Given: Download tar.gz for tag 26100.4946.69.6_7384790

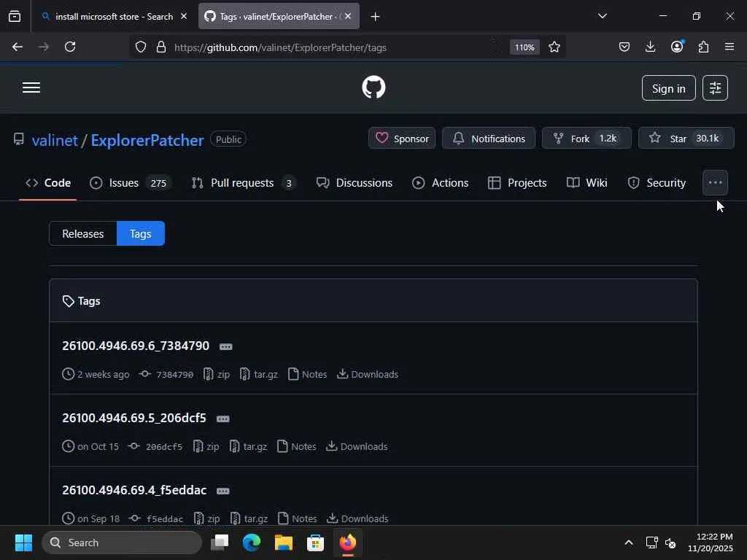Looking at the screenshot, I should [x=259, y=374].
